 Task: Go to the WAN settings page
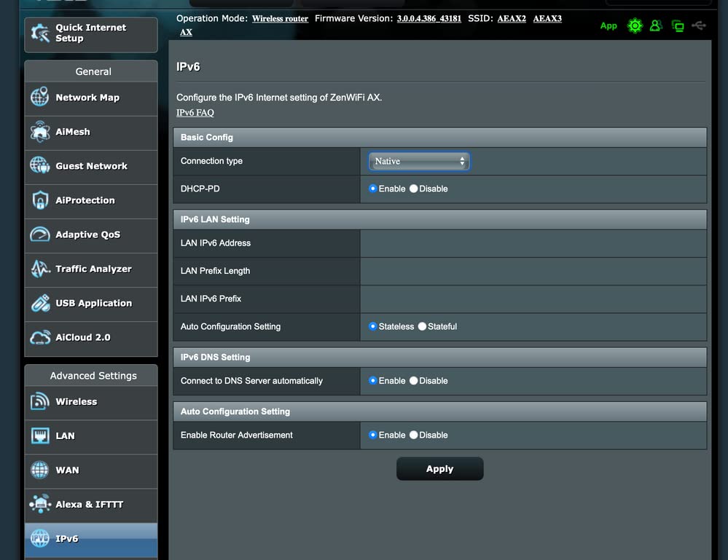[x=67, y=470]
